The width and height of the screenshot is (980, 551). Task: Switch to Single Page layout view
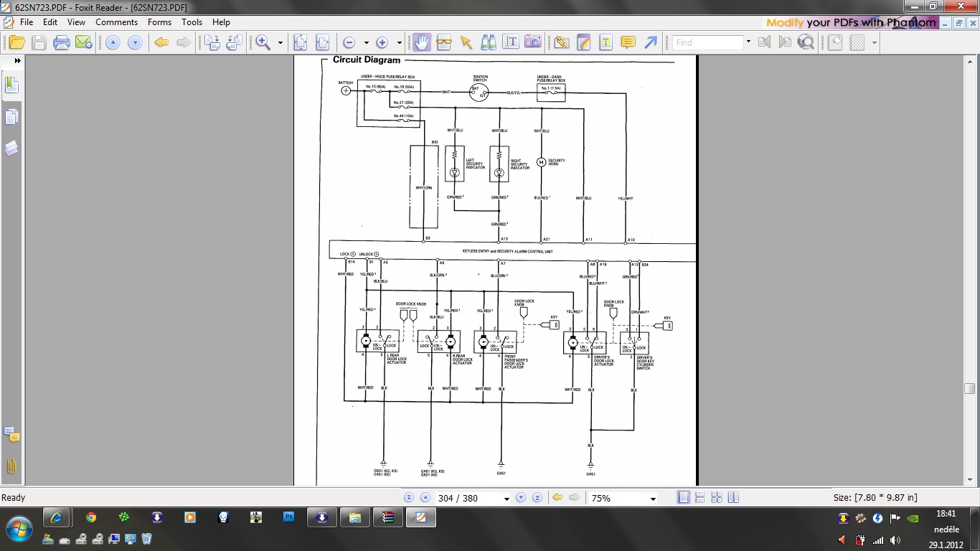(x=684, y=498)
